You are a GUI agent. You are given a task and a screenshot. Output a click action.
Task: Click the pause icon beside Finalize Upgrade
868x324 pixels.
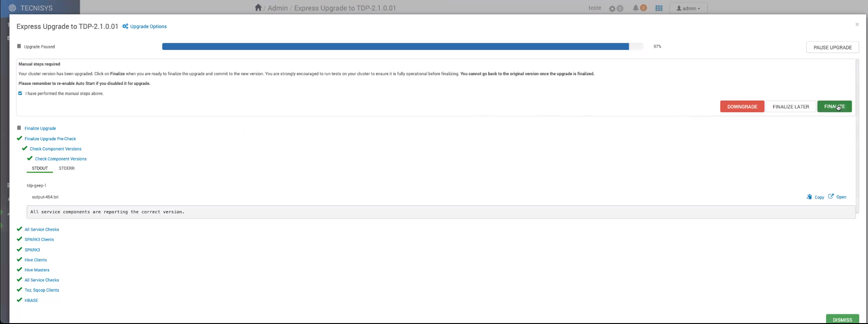coord(19,128)
